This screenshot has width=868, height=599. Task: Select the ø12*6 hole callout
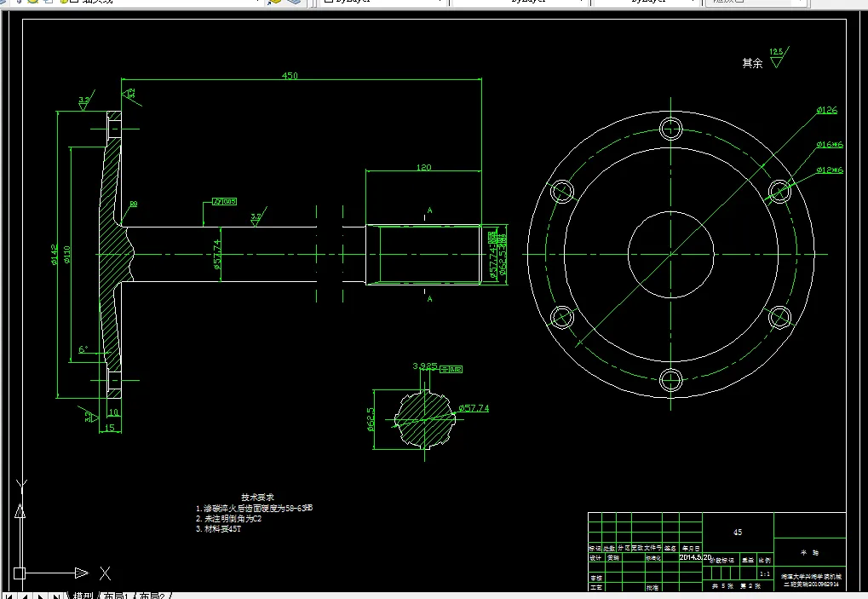(x=830, y=170)
